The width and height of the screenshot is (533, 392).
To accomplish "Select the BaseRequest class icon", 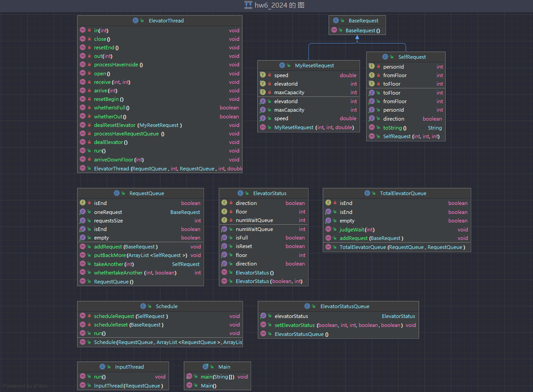I will pos(336,20).
